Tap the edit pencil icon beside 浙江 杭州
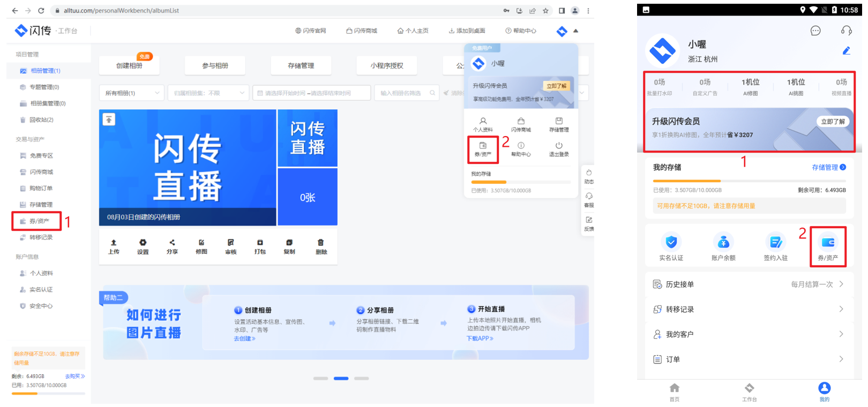868x407 pixels. (847, 51)
